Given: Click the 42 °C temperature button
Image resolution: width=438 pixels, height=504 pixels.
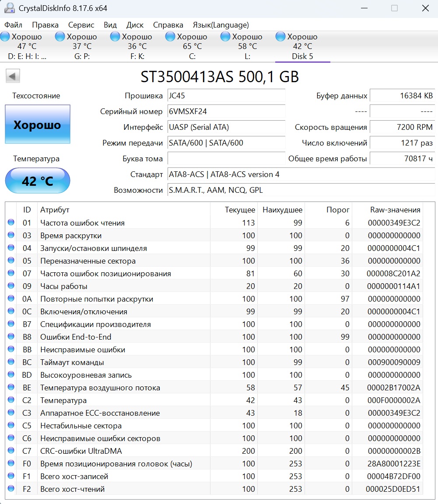Looking at the screenshot, I should [x=38, y=181].
